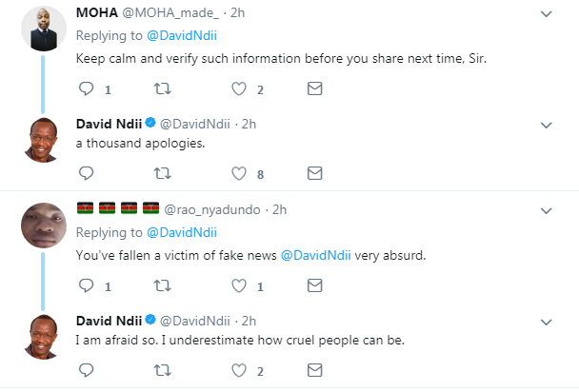Screen dimensions: 579x392
Task: Expand options chevron on 'I am afraid so' tweet
Action: click(546, 323)
